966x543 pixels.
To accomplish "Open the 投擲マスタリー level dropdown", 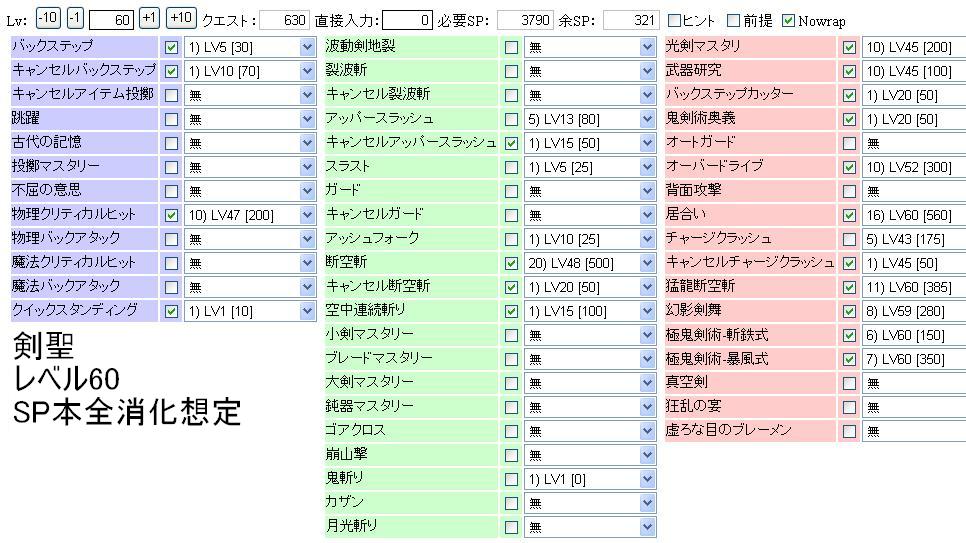I will tap(250, 168).
